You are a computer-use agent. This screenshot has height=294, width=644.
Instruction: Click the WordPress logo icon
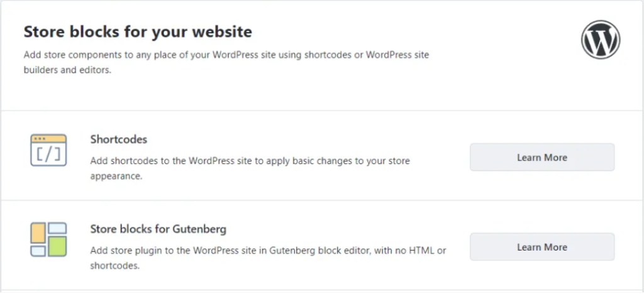(x=600, y=41)
